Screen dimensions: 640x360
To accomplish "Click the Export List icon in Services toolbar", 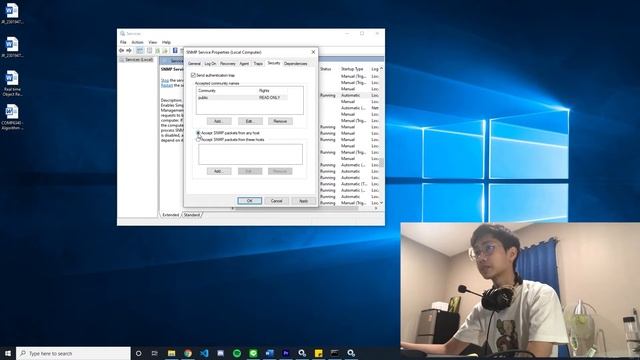I will (165, 51).
